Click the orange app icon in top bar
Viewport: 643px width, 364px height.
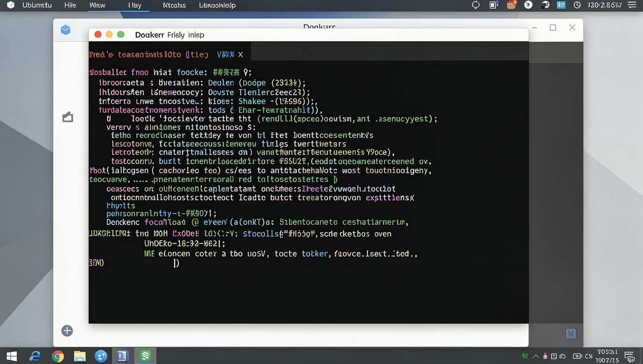coord(511,5)
